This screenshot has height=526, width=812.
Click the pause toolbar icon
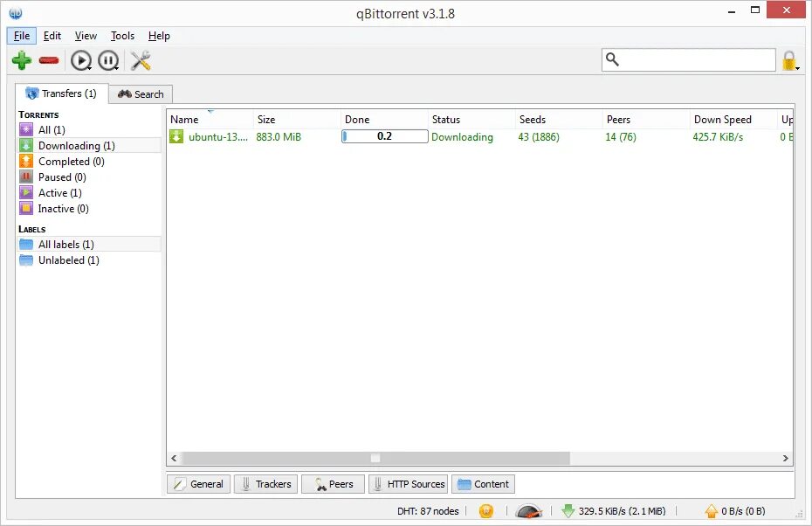108,60
